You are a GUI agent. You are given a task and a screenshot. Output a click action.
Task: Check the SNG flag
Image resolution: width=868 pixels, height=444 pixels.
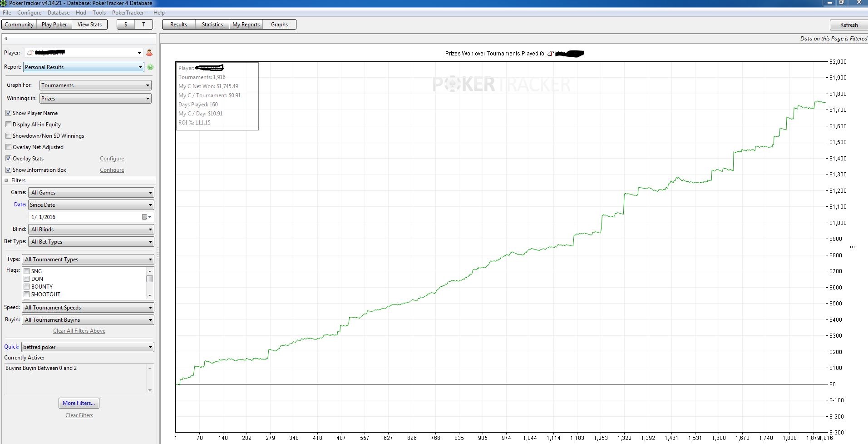click(x=27, y=271)
